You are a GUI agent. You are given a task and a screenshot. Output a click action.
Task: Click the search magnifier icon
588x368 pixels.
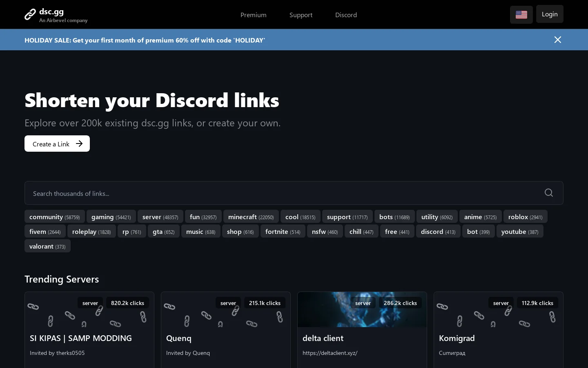coord(549,193)
